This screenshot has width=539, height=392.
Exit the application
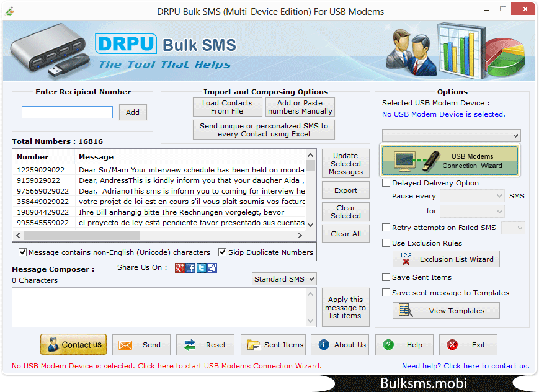click(468, 345)
